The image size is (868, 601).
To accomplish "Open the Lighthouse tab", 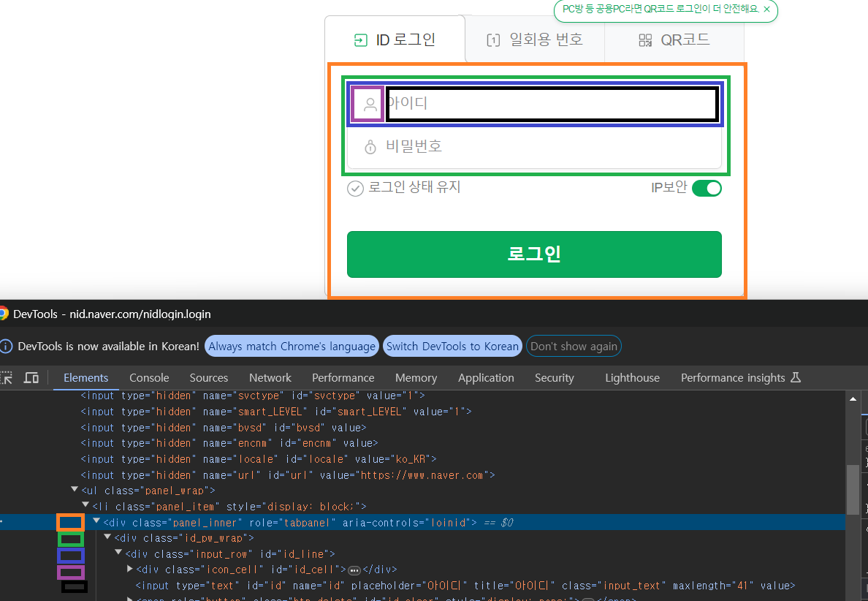I will click(x=632, y=378).
